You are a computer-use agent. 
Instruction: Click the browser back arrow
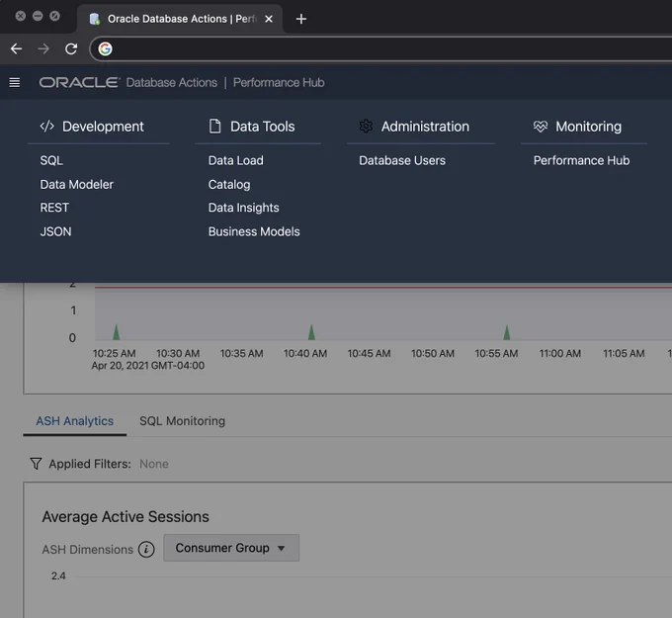coord(16,48)
